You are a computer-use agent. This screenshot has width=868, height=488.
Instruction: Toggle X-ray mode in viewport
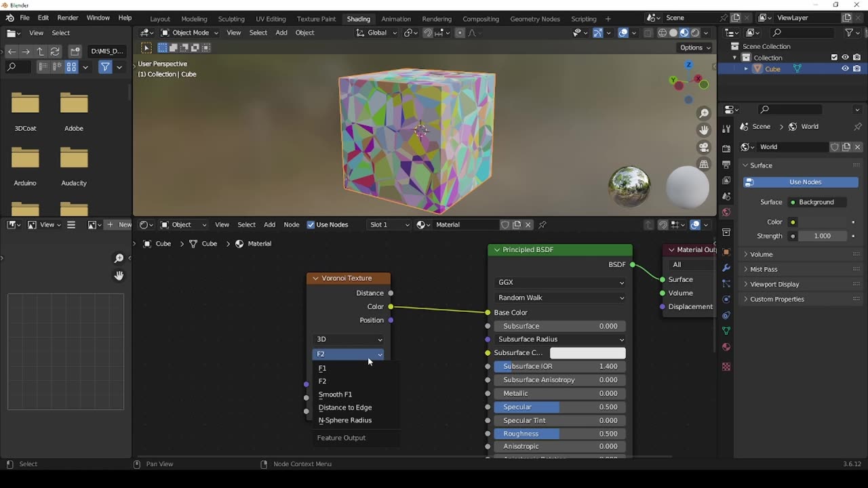pos(648,33)
